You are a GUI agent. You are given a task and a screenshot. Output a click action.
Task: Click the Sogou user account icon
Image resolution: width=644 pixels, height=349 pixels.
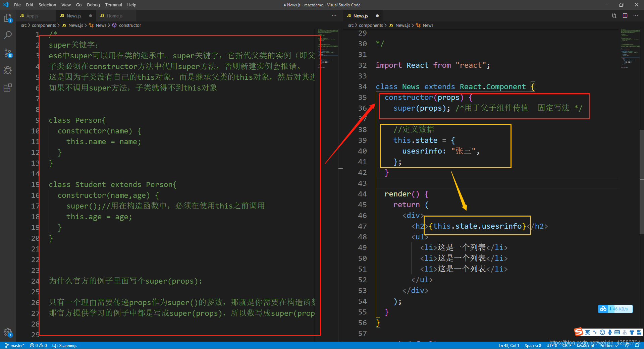[625, 332]
